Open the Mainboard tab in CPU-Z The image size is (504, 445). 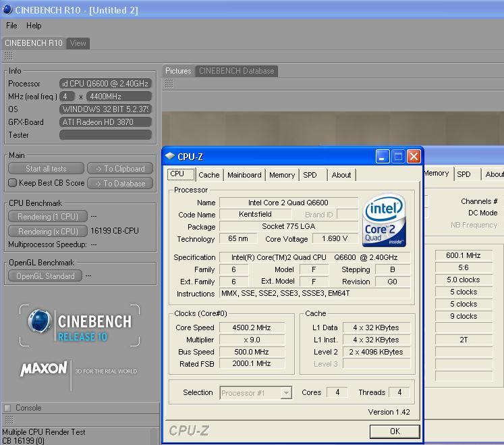tap(244, 175)
